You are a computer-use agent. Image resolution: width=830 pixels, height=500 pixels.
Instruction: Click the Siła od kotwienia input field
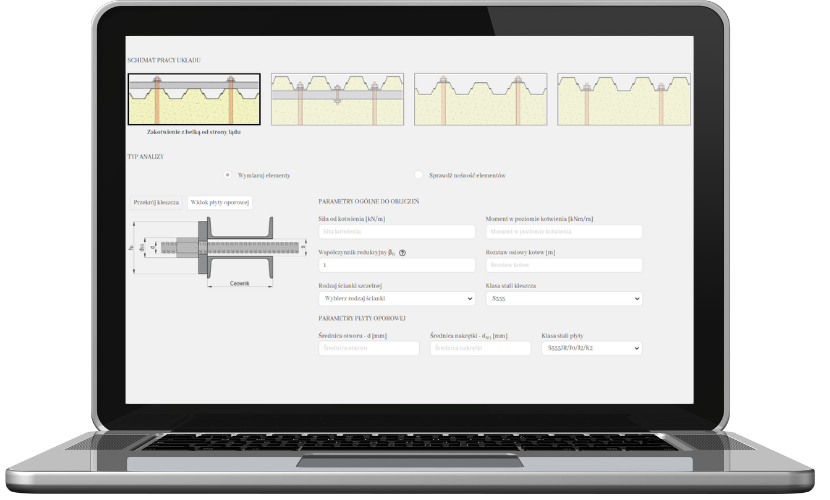coord(396,232)
